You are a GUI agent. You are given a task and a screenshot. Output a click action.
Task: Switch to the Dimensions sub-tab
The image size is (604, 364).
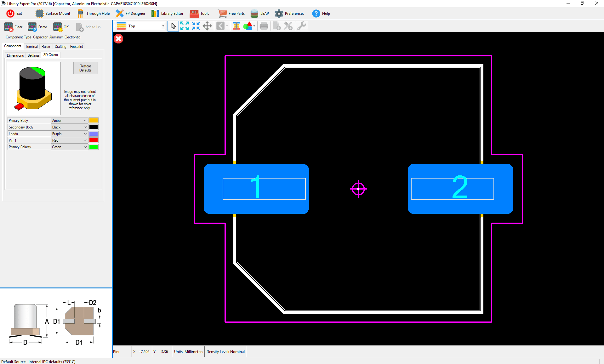pyautogui.click(x=15, y=55)
